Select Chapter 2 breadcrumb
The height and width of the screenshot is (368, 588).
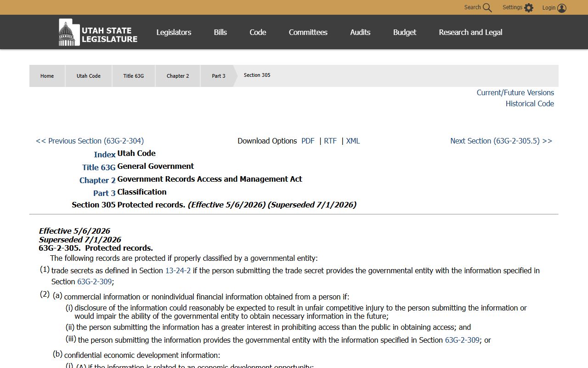[178, 76]
